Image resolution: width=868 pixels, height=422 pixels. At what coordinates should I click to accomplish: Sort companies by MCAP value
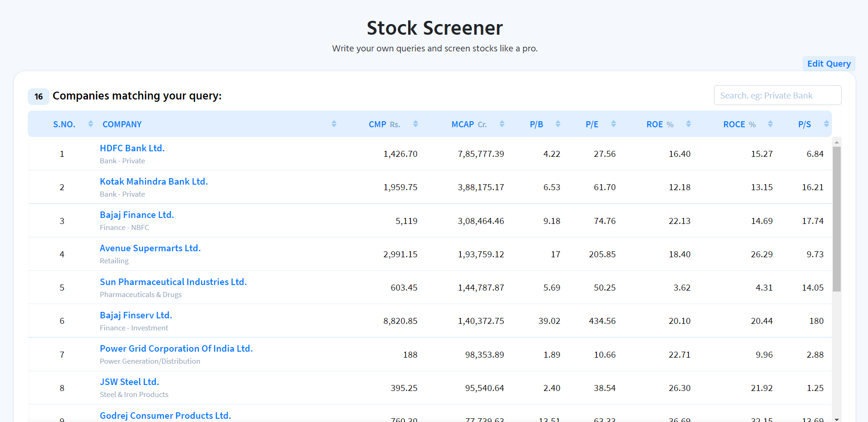(x=502, y=124)
